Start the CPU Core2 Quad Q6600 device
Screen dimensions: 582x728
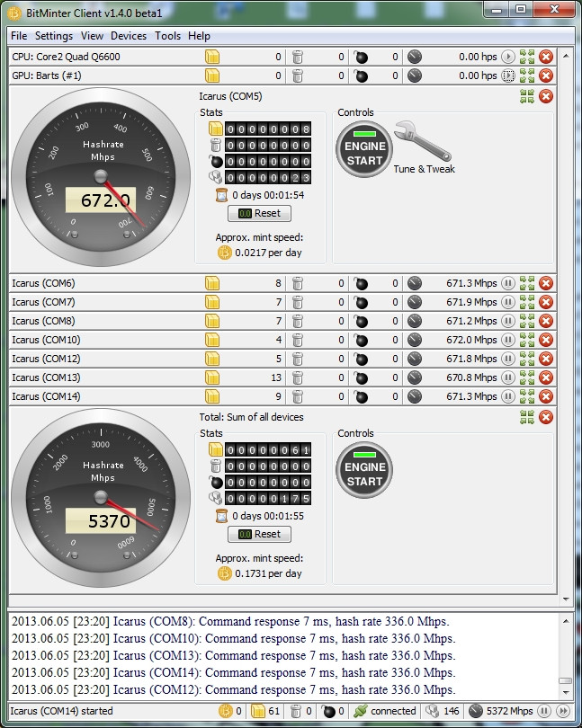508,57
